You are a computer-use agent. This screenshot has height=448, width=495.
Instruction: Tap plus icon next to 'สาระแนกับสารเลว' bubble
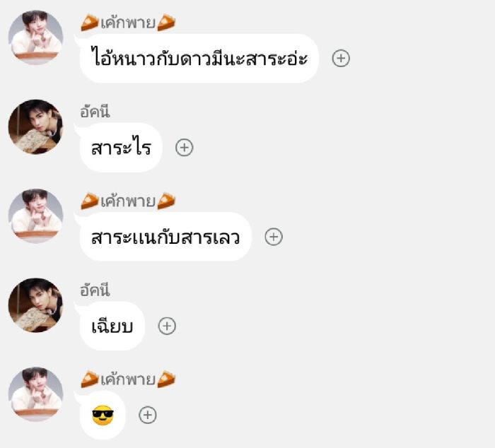click(274, 237)
